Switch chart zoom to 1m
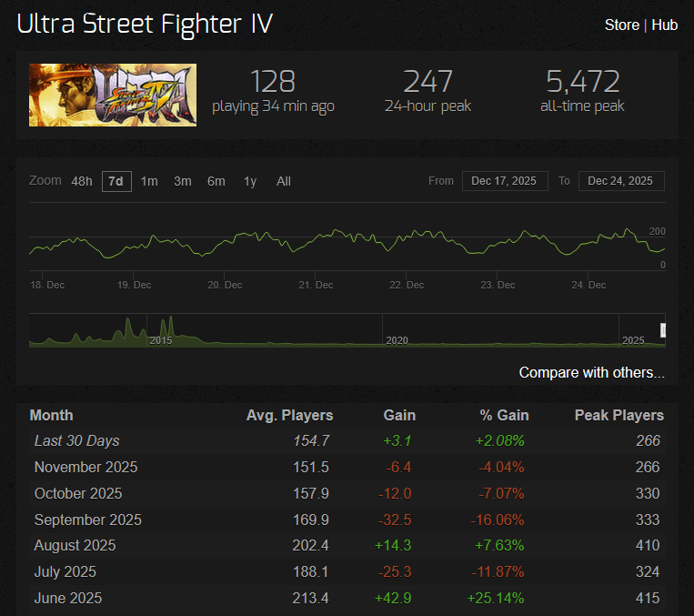Image resolution: width=694 pixels, height=616 pixels. click(x=149, y=181)
